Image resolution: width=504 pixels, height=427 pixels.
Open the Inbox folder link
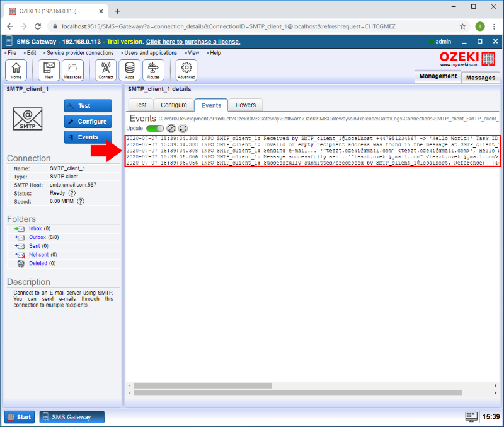pos(35,228)
